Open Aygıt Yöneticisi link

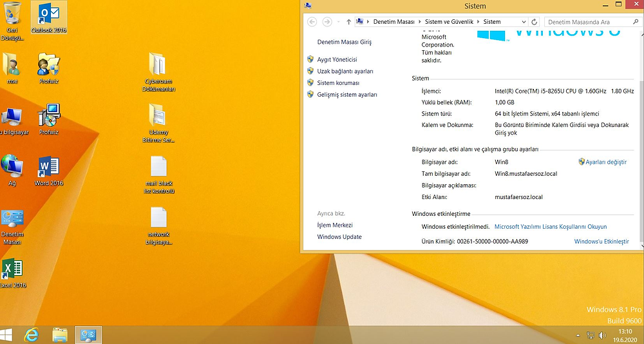coord(337,60)
